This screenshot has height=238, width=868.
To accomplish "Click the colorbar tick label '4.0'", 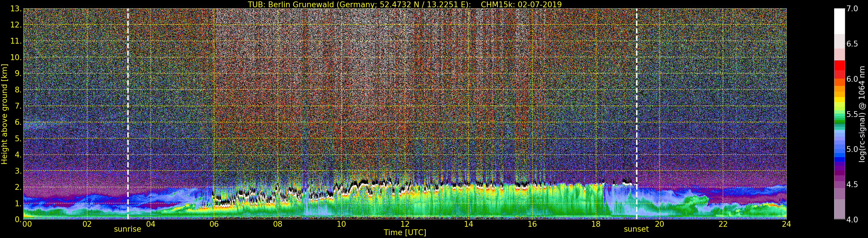I will point(852,220).
